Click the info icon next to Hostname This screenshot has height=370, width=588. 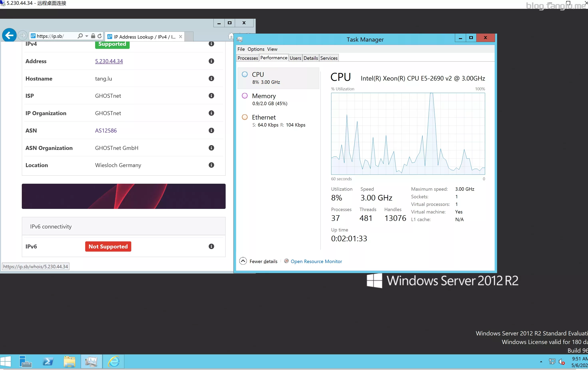(211, 78)
